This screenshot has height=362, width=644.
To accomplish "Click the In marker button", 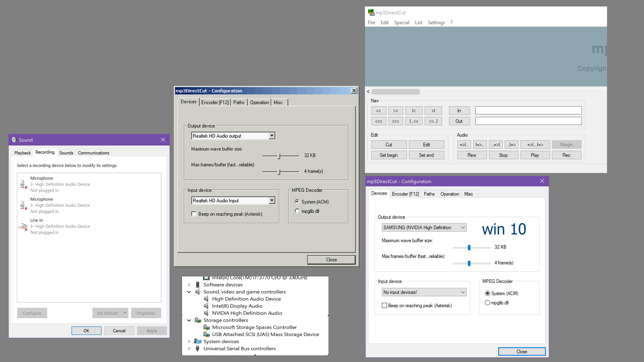I will pyautogui.click(x=459, y=111).
